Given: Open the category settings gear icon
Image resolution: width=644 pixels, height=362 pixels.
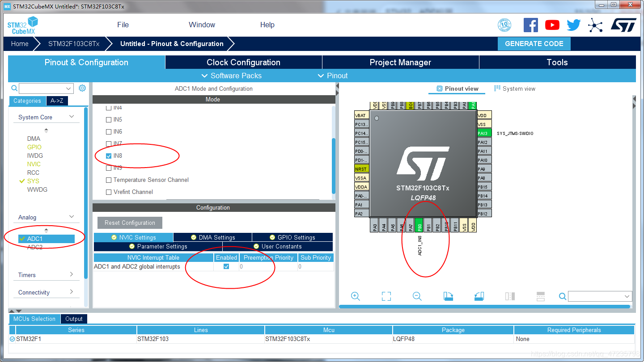Looking at the screenshot, I should 82,88.
